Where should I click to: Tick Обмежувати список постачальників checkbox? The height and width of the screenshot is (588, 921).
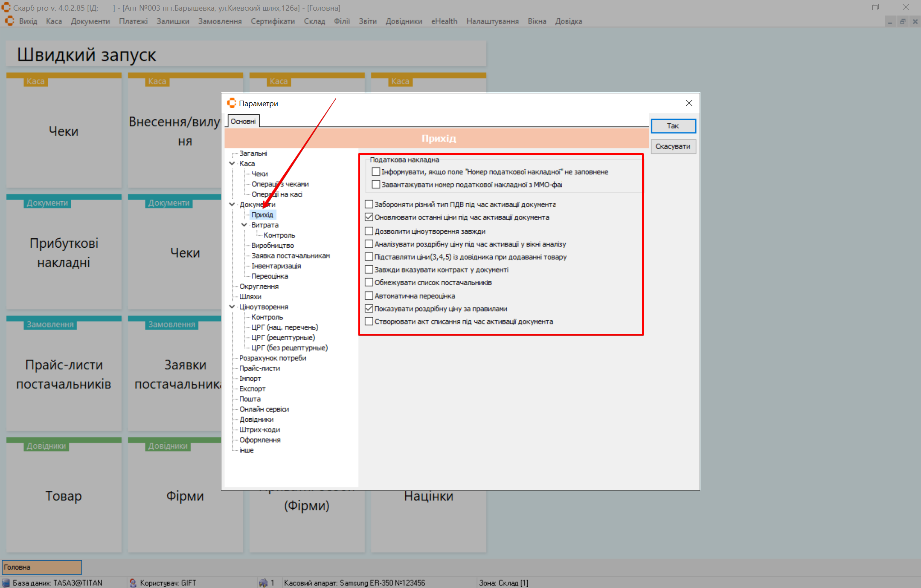[x=369, y=283]
